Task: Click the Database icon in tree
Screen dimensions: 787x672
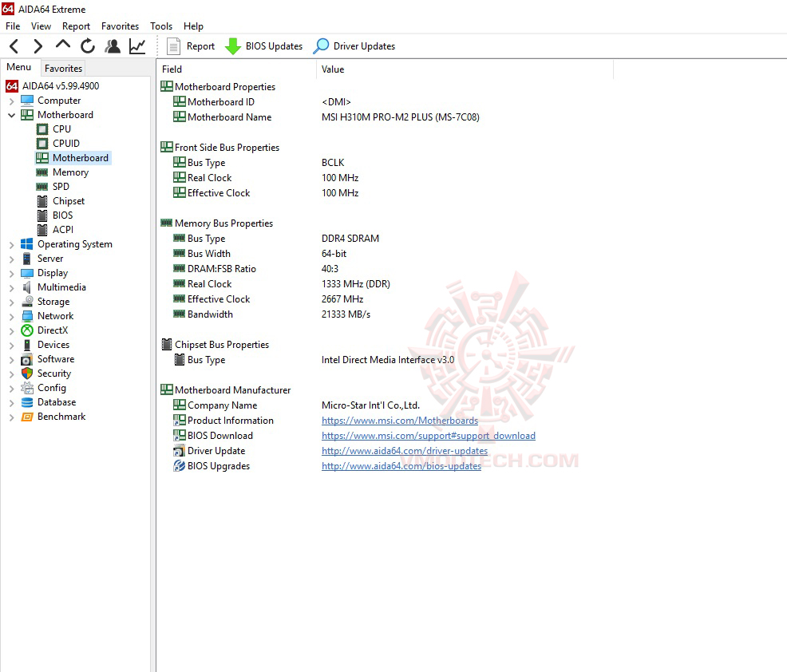Action: pos(27,402)
